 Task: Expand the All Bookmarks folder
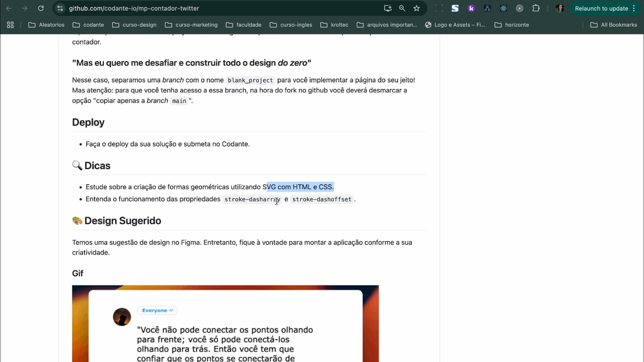(613, 25)
